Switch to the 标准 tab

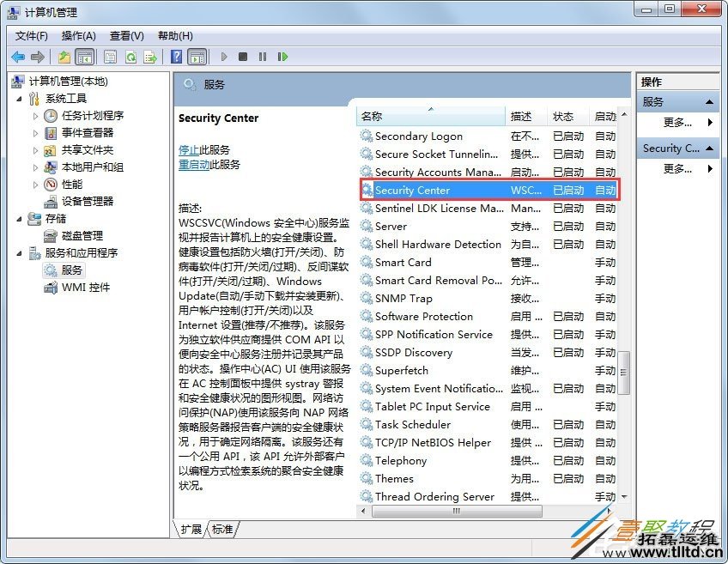pyautogui.click(x=221, y=530)
